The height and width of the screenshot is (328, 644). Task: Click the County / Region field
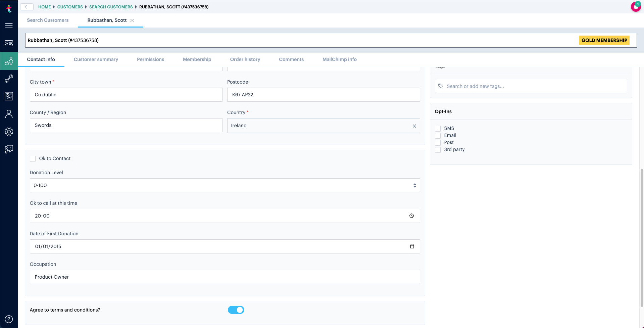[126, 125]
